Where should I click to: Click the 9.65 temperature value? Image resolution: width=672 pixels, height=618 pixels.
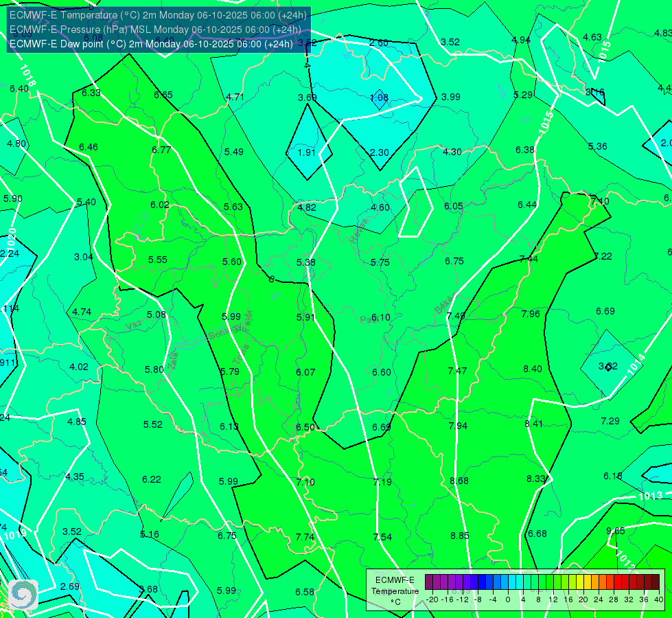tap(616, 531)
